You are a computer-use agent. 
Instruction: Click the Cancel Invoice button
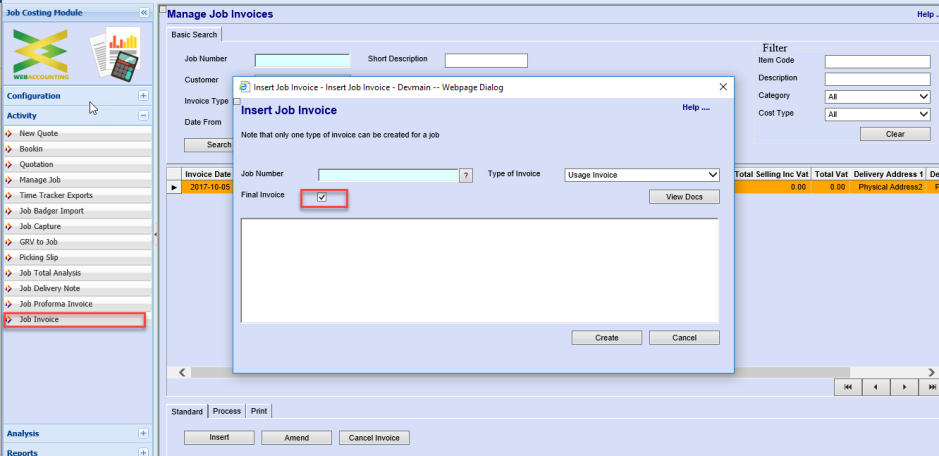[x=374, y=438]
